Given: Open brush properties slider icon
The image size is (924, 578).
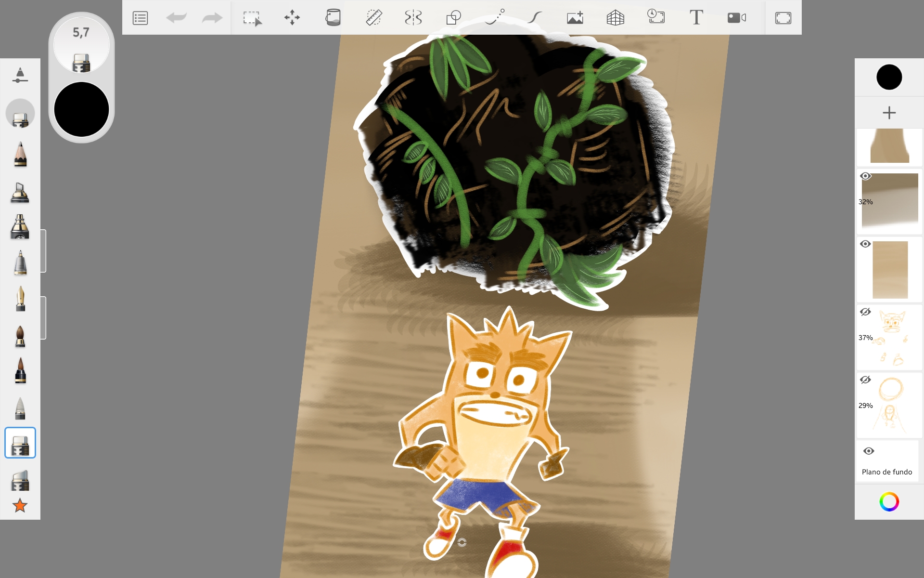Looking at the screenshot, I should 20,76.
